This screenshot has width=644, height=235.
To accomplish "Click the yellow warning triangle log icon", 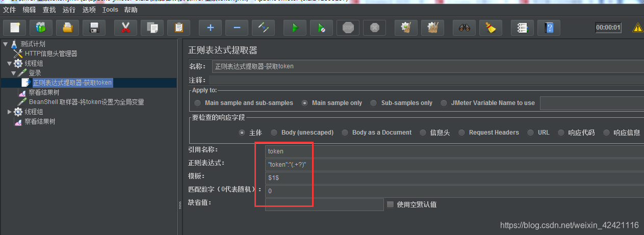I will tap(638, 28).
